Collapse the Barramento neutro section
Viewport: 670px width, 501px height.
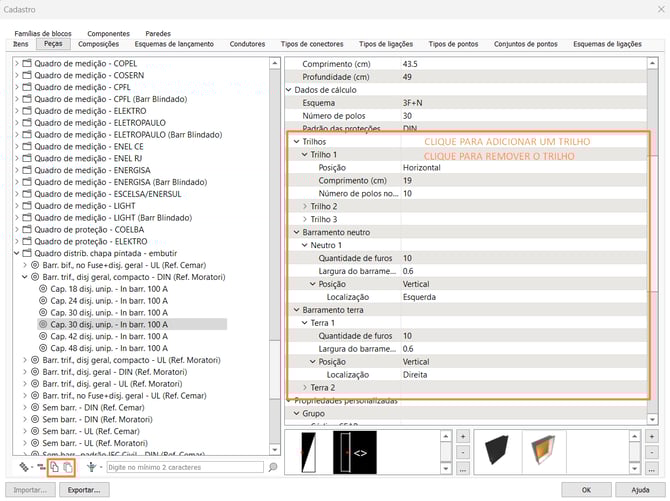296,232
